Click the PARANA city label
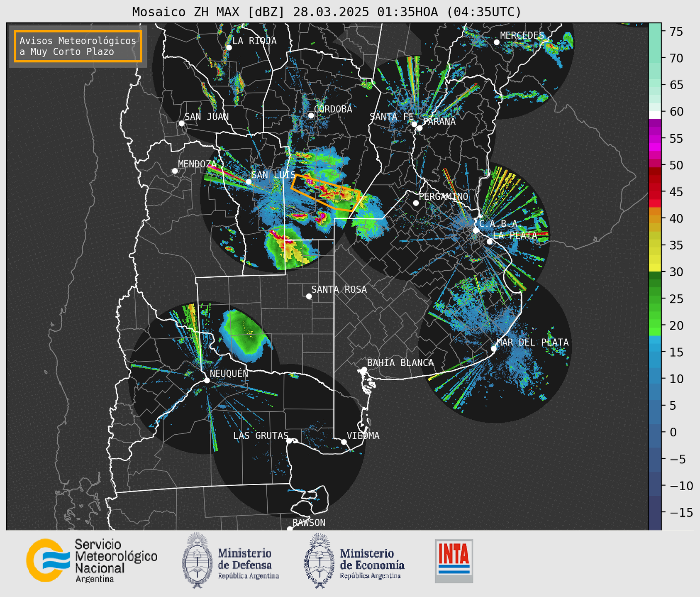 coord(439,122)
